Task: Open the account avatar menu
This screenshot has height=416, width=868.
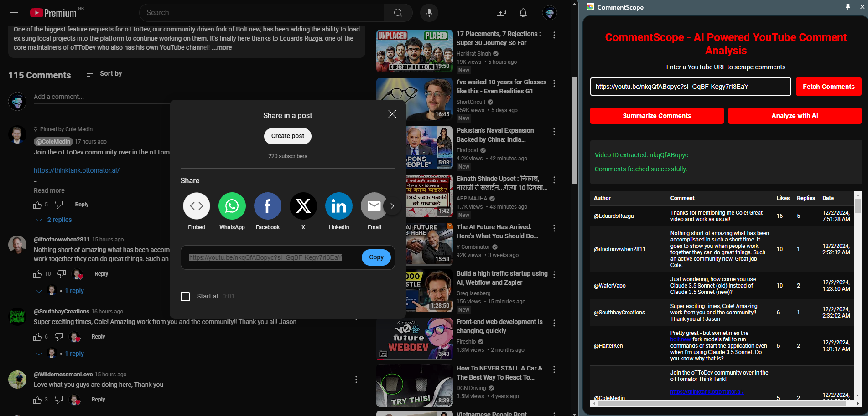Action: 550,13
